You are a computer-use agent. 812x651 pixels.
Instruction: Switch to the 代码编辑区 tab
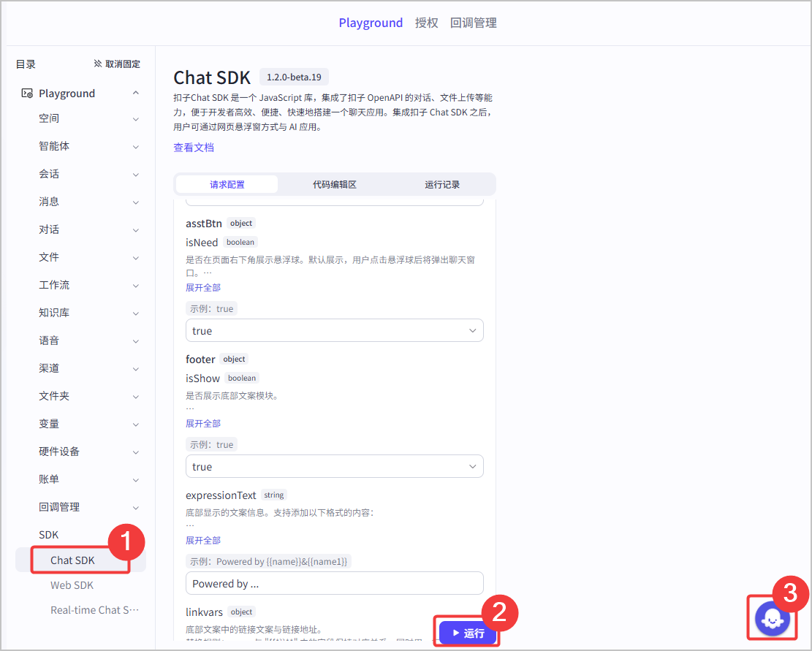click(335, 184)
